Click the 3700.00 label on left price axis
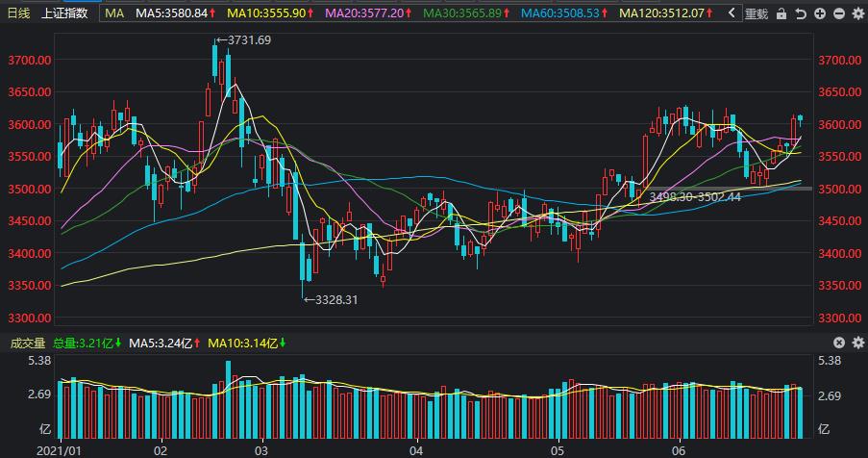 [30, 60]
